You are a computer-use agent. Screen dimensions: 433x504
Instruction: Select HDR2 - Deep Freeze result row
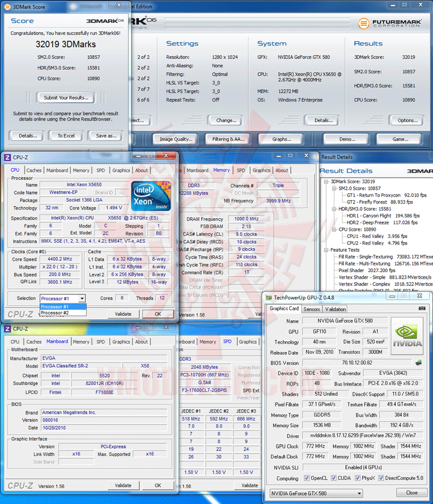click(382, 222)
